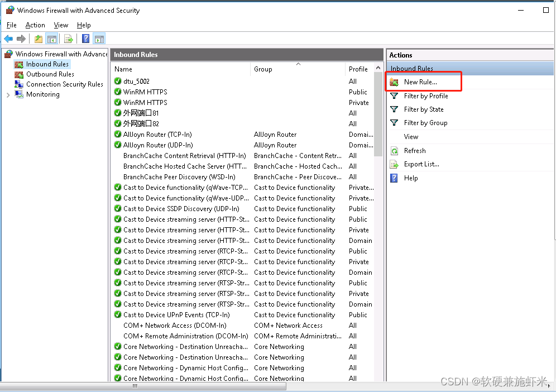Open the View submenu in Actions pane
556x392 pixels.
(x=411, y=137)
